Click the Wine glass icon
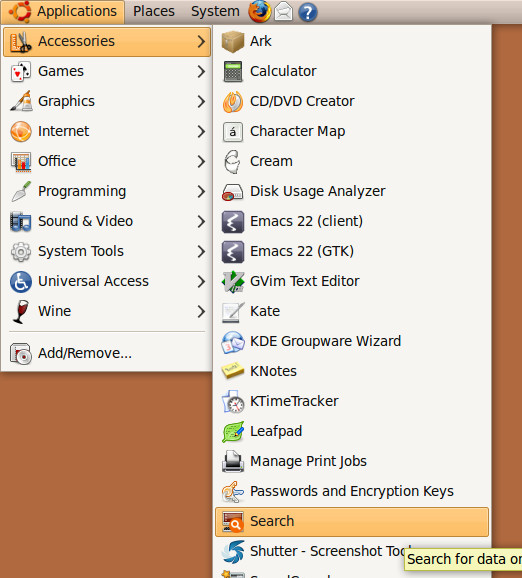The image size is (522, 578). pos(21,311)
